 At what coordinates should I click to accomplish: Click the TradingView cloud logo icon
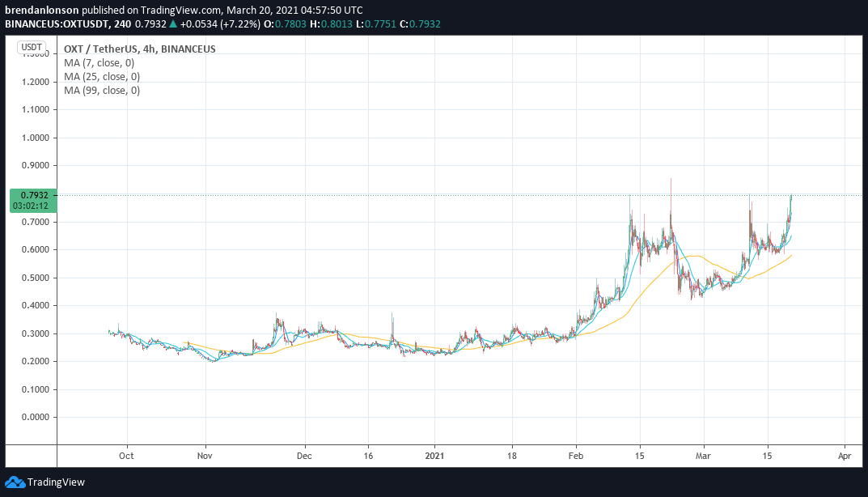(15, 482)
